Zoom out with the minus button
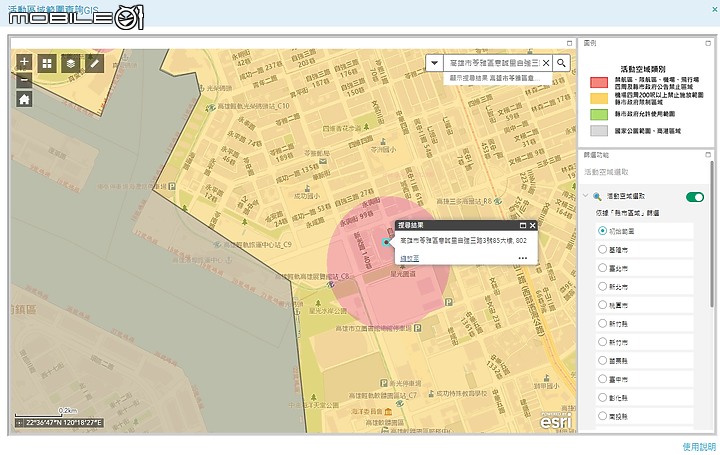This screenshot has width=720, height=455. click(x=24, y=79)
